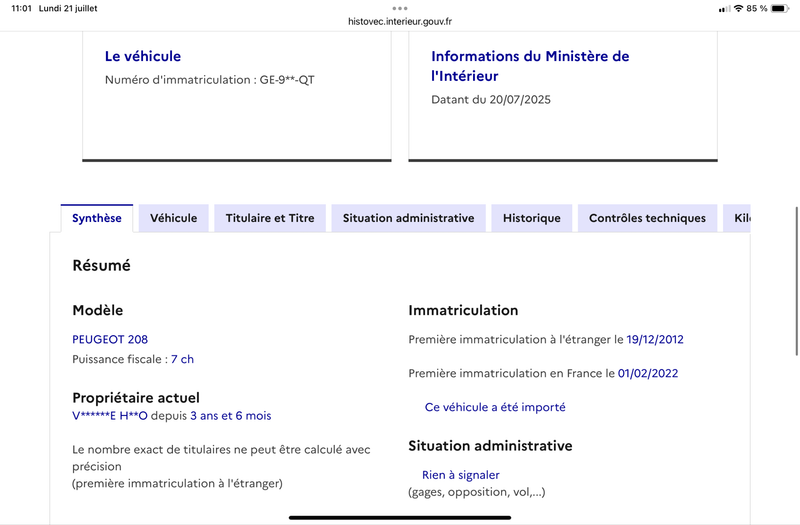Click Ce véhicule a été importé

495,407
